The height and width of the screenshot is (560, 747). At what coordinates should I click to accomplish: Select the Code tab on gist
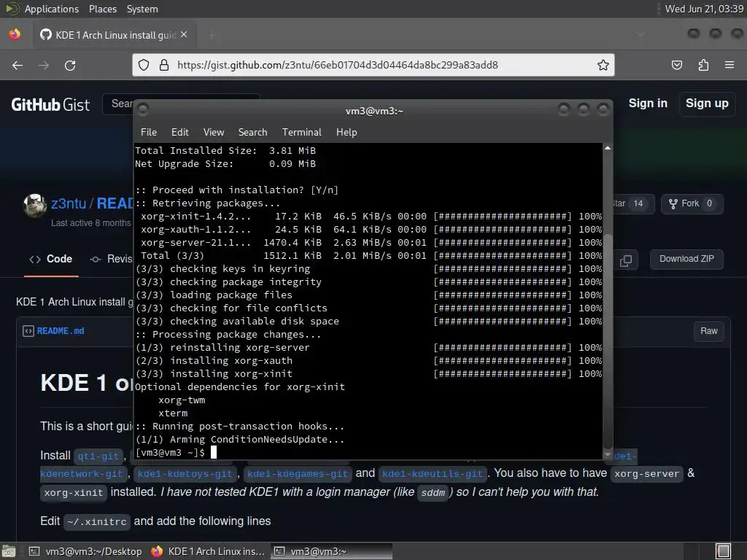pyautogui.click(x=51, y=259)
